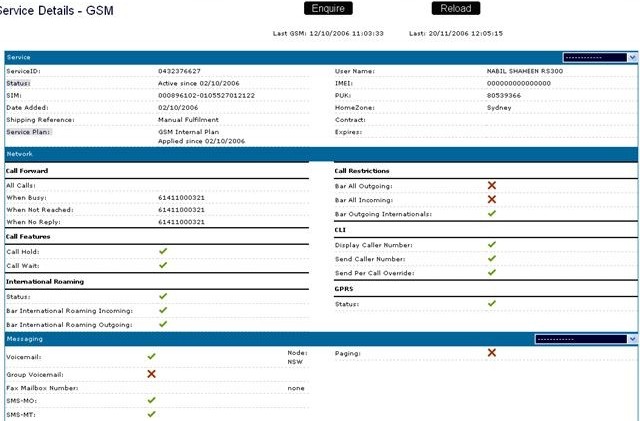Toggle the Group Voicemail cross mark
Screen dimensions: 640x421
tap(152, 374)
